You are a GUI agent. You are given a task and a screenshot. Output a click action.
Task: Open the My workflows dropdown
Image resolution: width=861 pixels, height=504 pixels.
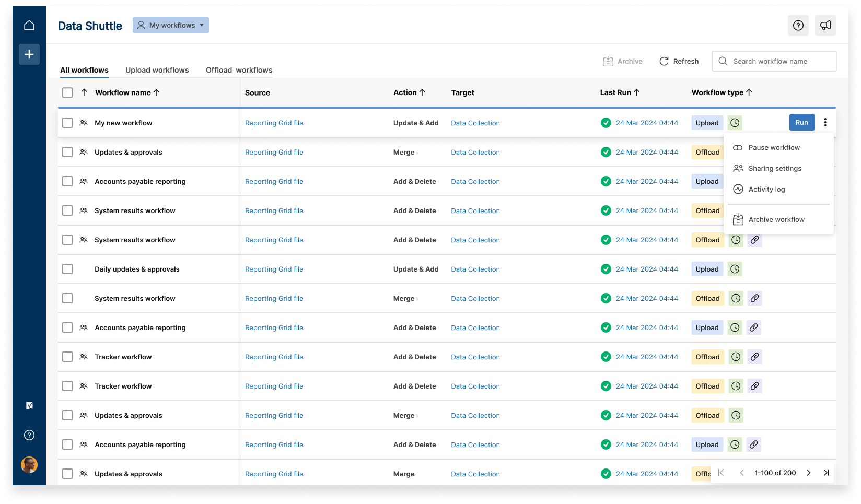click(x=171, y=25)
